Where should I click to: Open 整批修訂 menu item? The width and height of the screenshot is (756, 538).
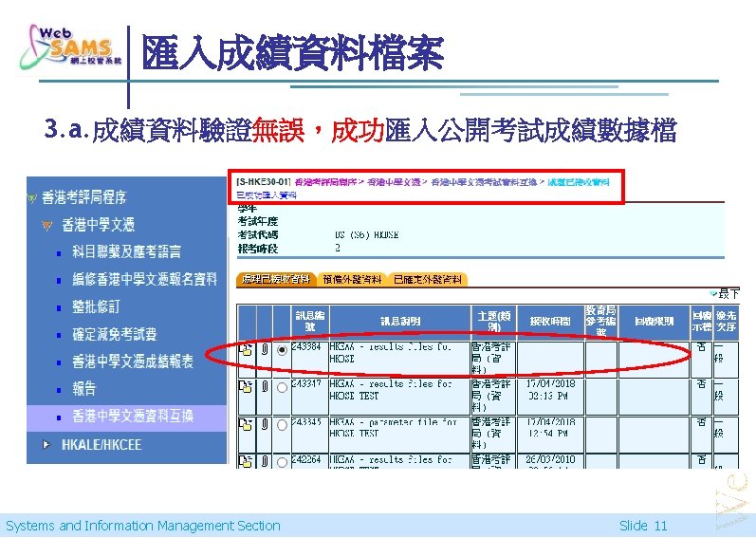coord(96,306)
